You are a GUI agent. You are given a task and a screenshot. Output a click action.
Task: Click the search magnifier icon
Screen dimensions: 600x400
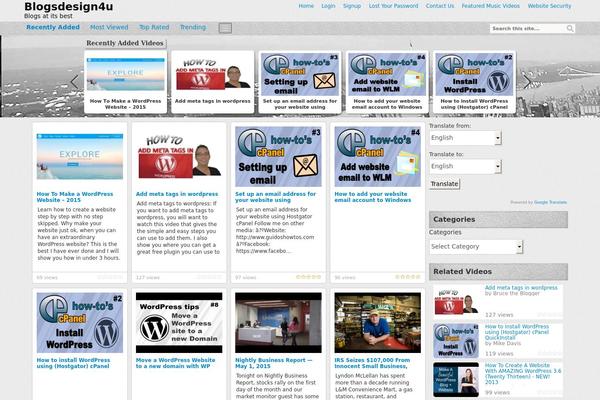tap(570, 28)
